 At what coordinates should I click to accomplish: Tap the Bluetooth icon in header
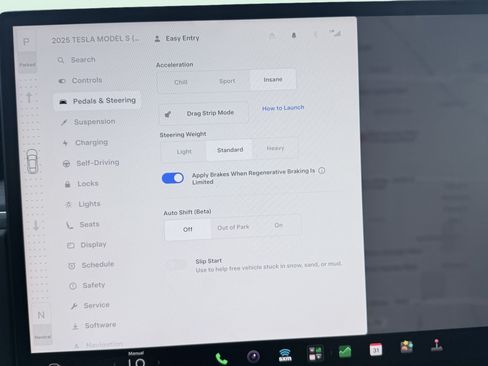(315, 34)
